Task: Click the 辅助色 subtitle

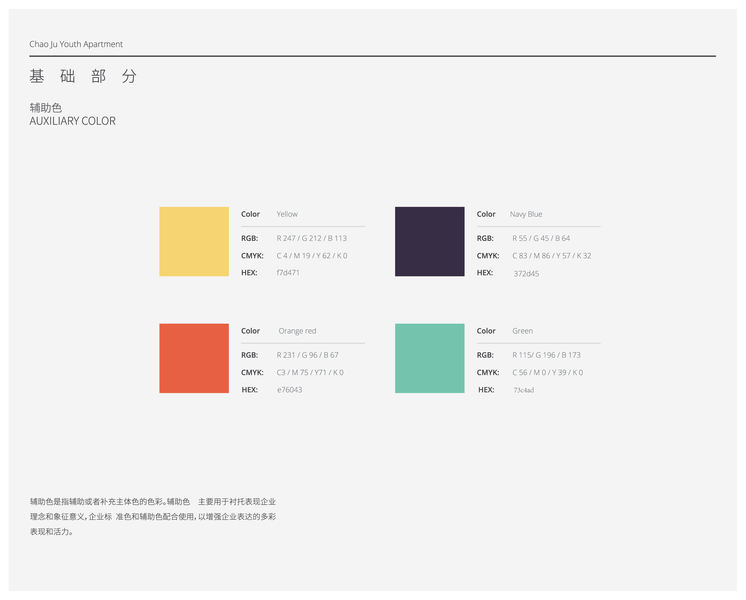Action: (x=46, y=108)
